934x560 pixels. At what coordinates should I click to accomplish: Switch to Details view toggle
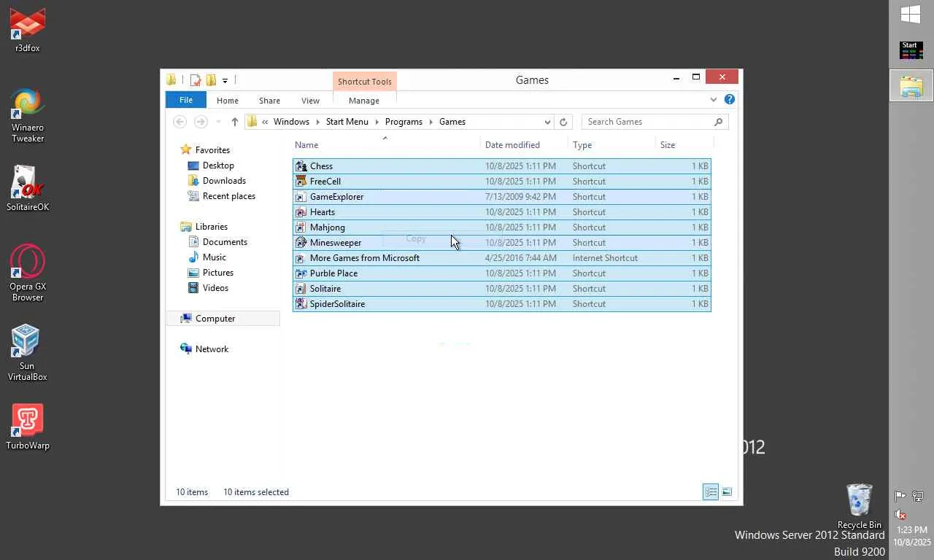pyautogui.click(x=711, y=492)
